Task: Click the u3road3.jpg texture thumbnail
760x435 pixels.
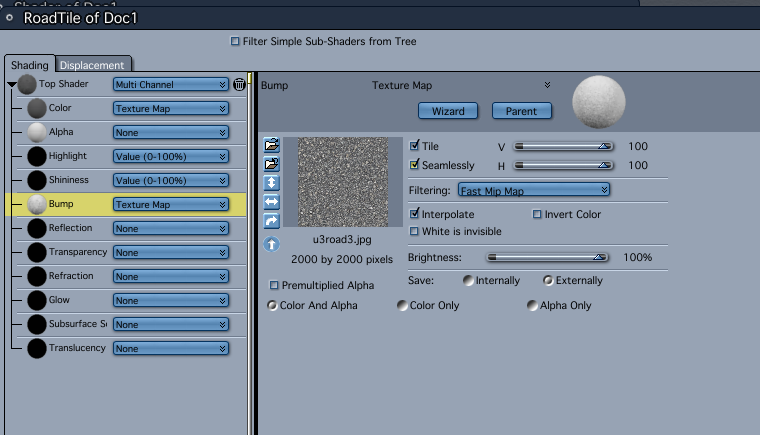Action: [x=343, y=182]
